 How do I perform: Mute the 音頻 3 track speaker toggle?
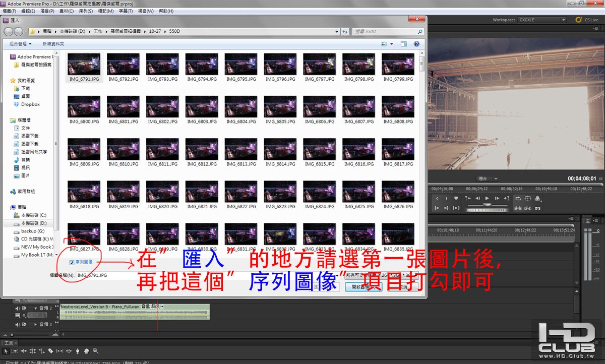click(x=18, y=324)
